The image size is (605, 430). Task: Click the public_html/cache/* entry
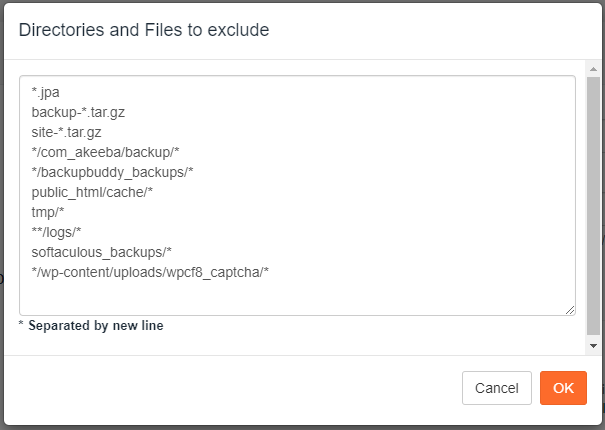tap(92, 192)
